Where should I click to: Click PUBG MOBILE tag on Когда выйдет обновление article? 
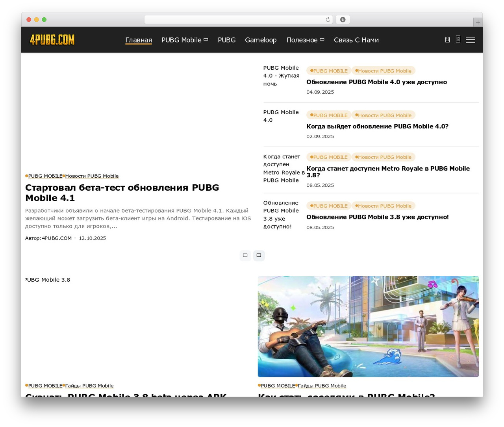coord(329,115)
